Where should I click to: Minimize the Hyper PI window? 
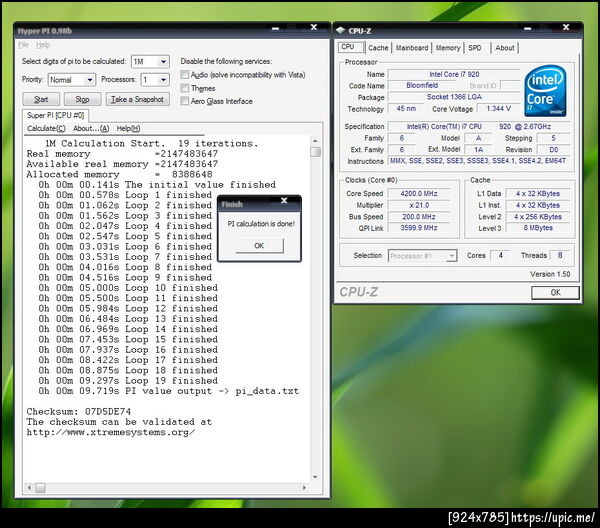[x=275, y=28]
